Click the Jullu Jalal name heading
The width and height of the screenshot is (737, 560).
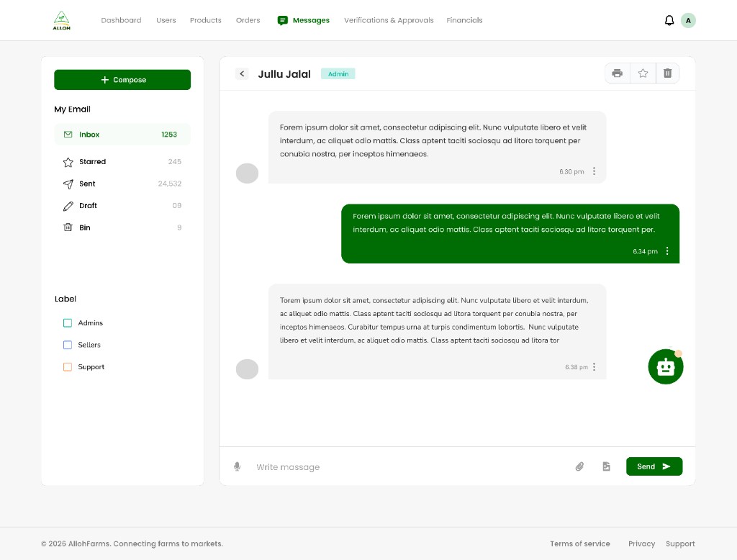[x=284, y=74]
